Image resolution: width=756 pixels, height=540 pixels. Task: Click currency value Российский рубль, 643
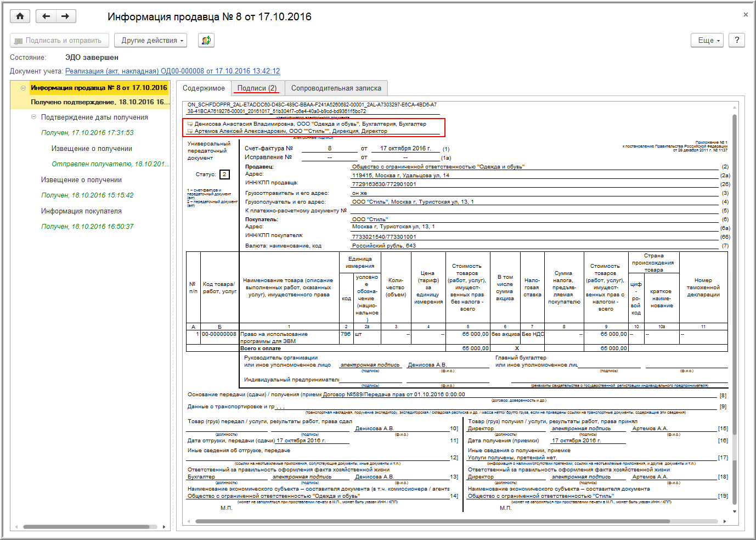tap(384, 246)
